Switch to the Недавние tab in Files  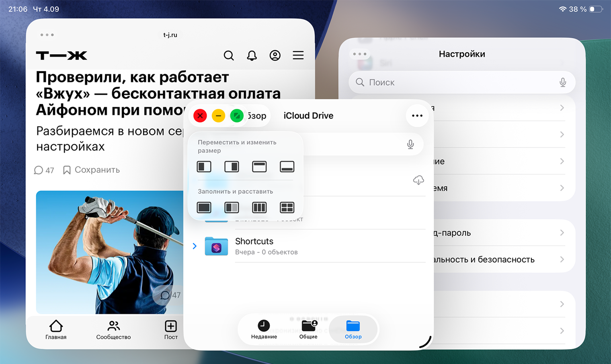click(x=264, y=329)
